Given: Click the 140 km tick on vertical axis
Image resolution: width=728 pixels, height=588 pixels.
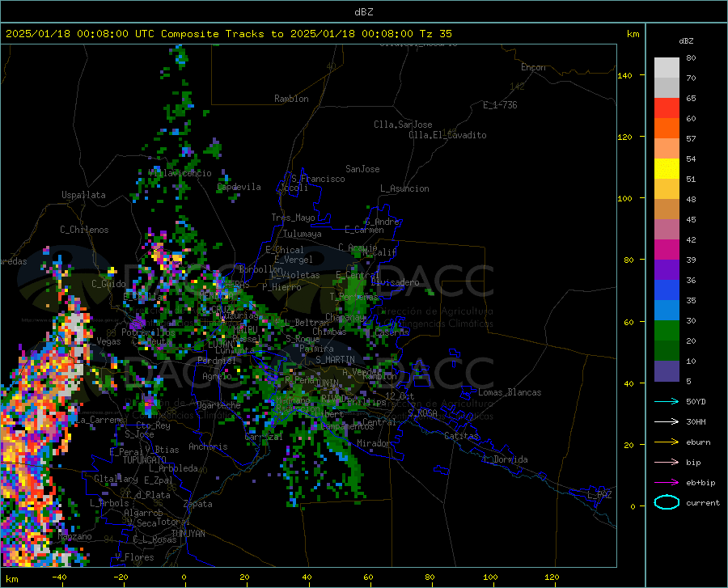Looking at the screenshot, I should [624, 75].
